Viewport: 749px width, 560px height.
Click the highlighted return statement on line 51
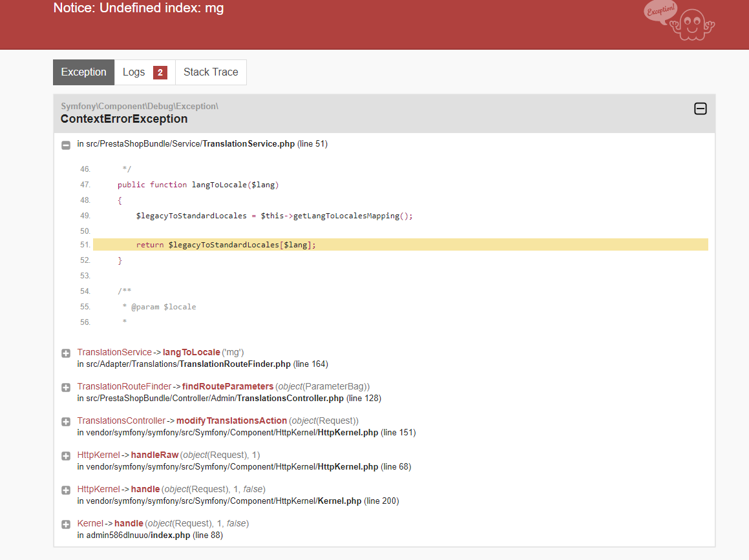pos(226,245)
